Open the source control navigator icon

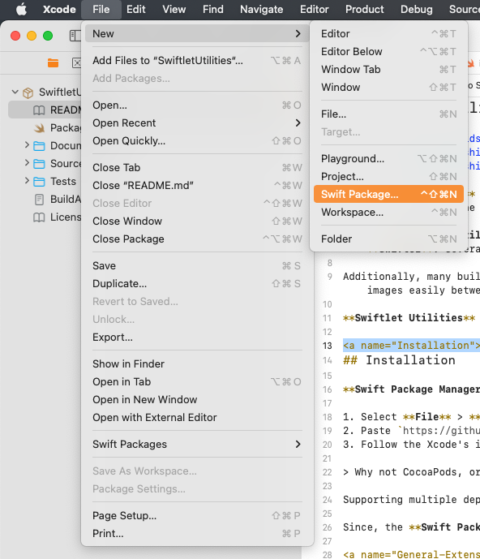click(76, 63)
